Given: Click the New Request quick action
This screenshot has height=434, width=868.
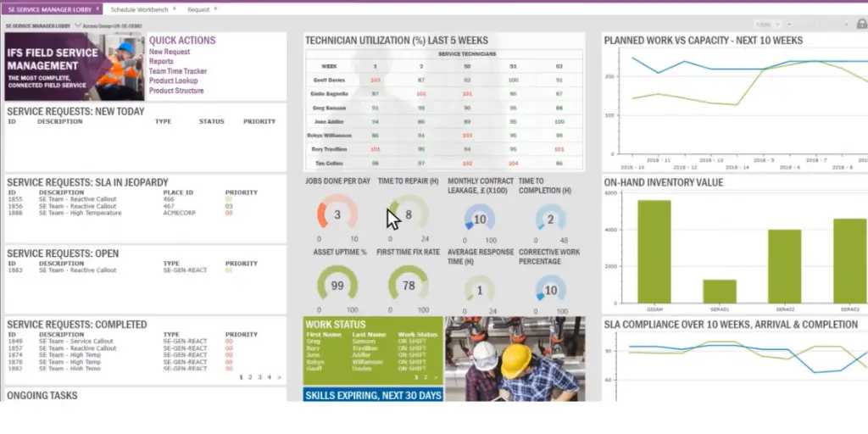Looking at the screenshot, I should pyautogui.click(x=170, y=52).
